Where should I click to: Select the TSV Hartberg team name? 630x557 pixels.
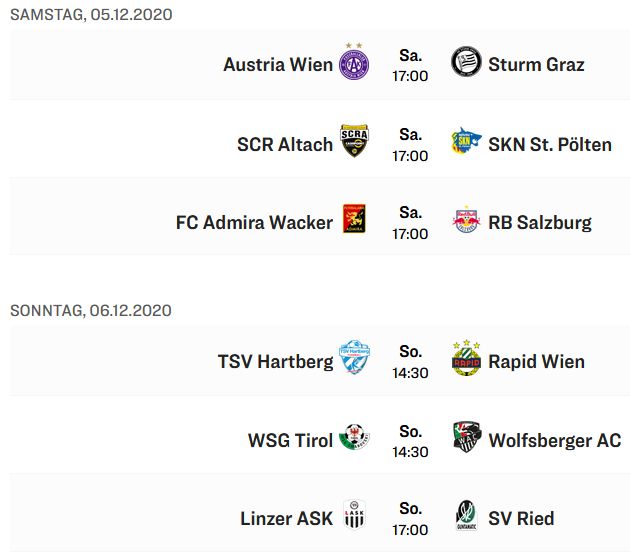275,362
